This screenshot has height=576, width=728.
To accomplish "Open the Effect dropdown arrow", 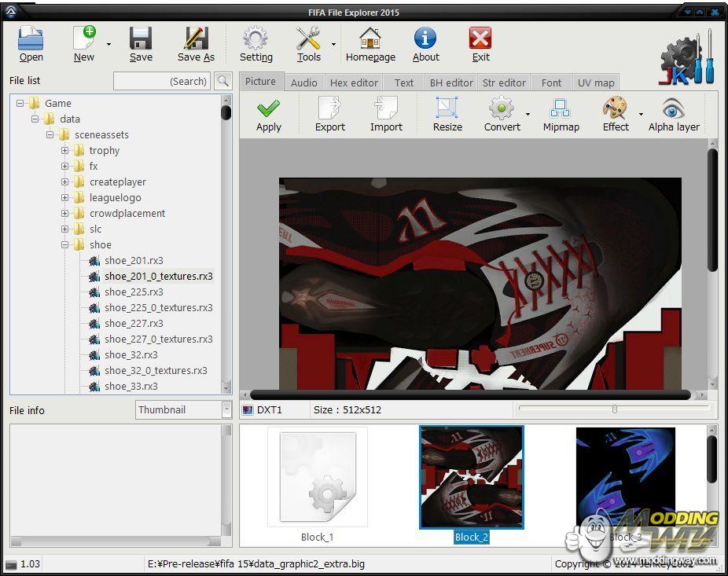I will point(641,115).
